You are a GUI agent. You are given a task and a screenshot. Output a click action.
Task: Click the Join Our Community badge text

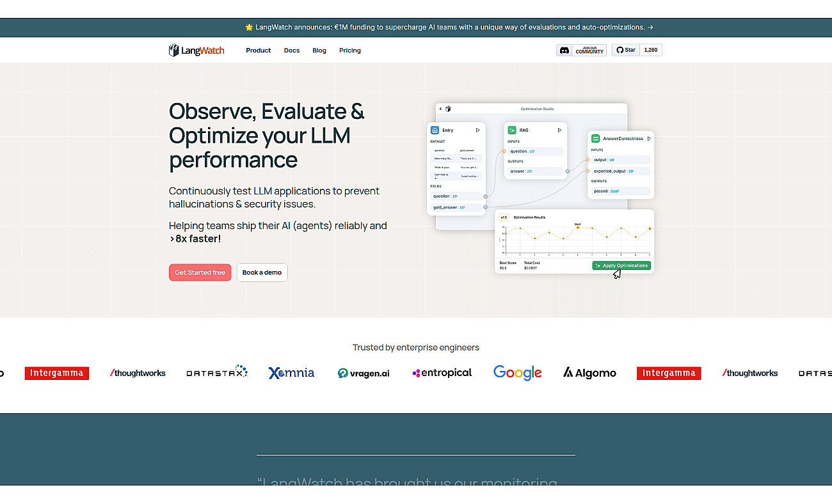589,51
